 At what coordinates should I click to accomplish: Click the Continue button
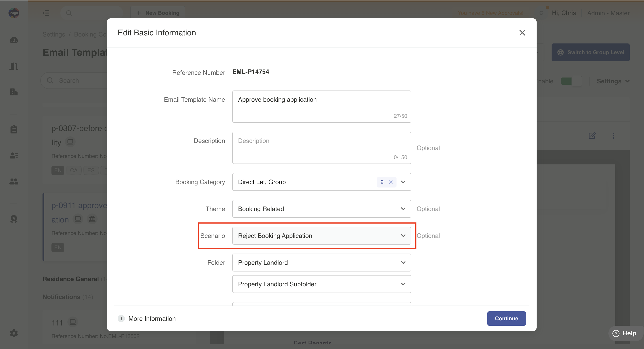(x=506, y=319)
